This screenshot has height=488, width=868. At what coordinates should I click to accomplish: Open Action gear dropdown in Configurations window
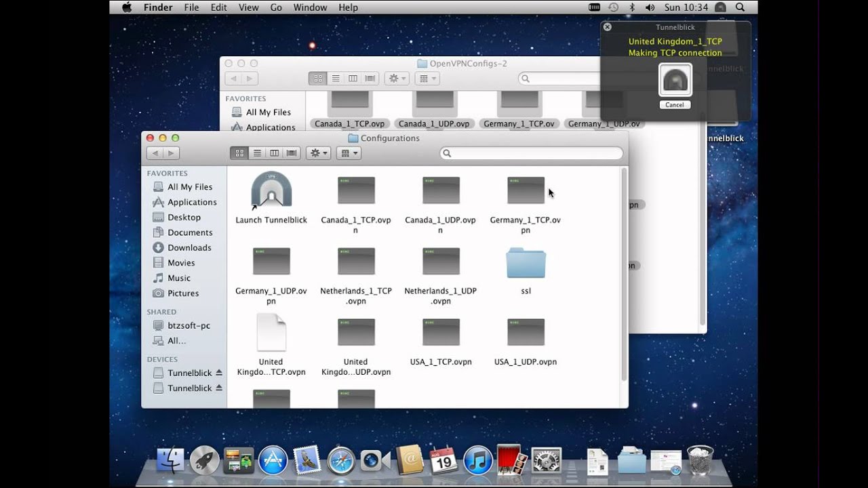pos(318,153)
